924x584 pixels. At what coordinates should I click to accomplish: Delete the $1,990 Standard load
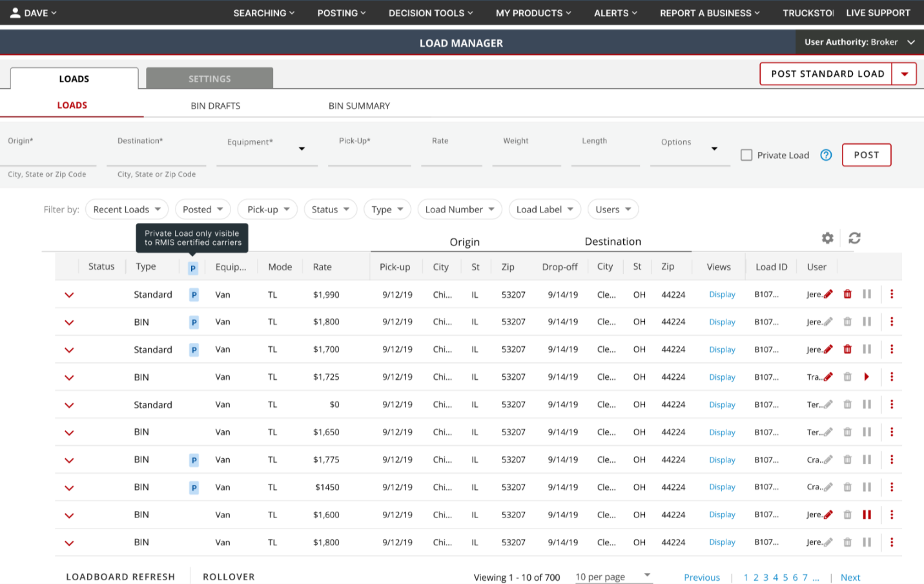tap(848, 294)
